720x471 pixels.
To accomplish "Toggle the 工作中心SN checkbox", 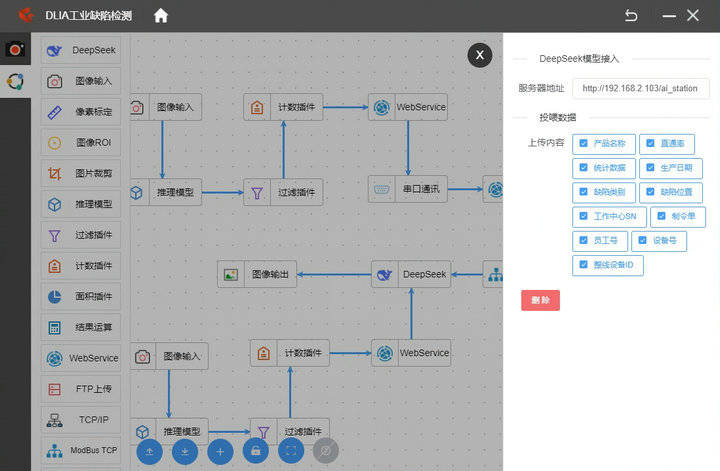I will 584,216.
